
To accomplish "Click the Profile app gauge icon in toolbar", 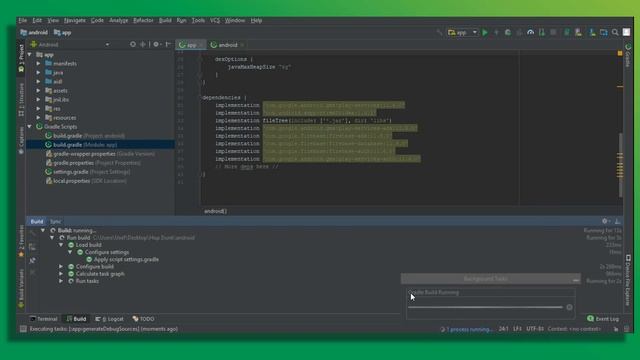I will click(x=530, y=32).
